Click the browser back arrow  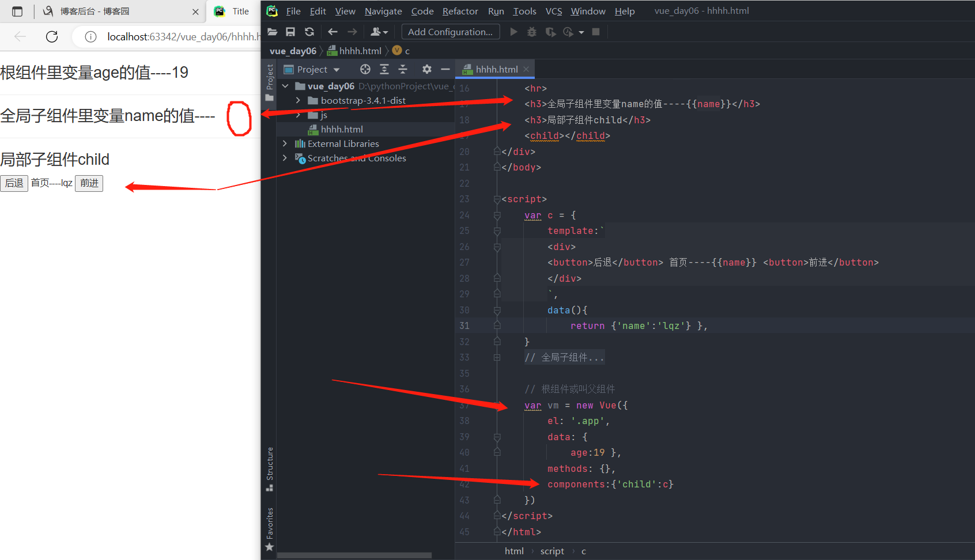click(20, 37)
